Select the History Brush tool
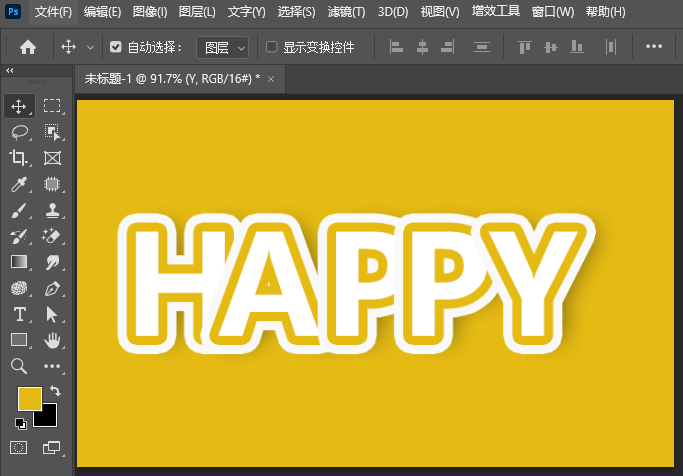 coord(19,237)
